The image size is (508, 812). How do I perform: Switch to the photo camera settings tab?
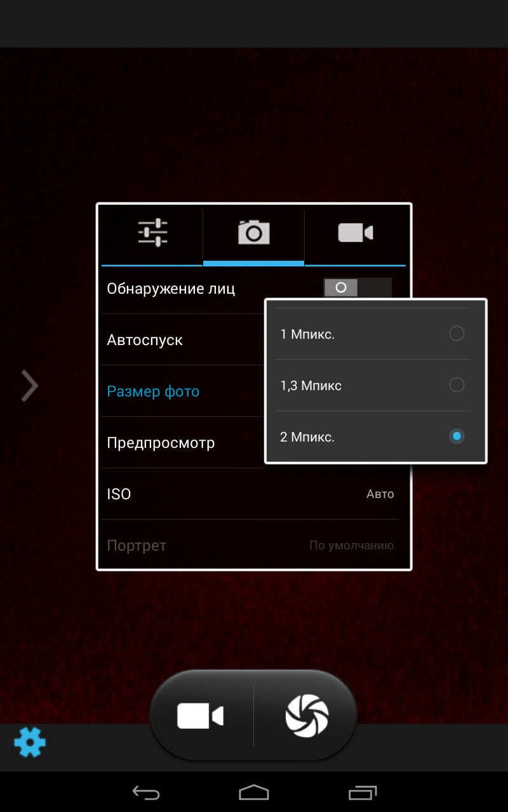[x=253, y=233]
